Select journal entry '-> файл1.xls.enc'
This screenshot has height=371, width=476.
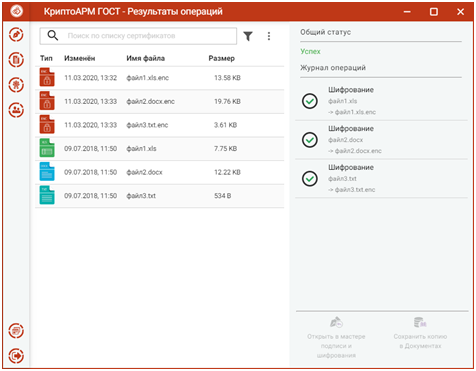(x=352, y=112)
